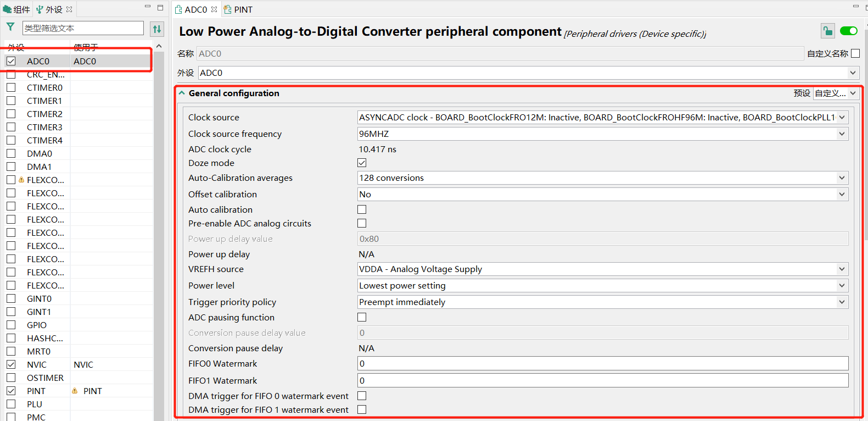
Task: Click the 组件 components package icon
Action: (x=7, y=9)
